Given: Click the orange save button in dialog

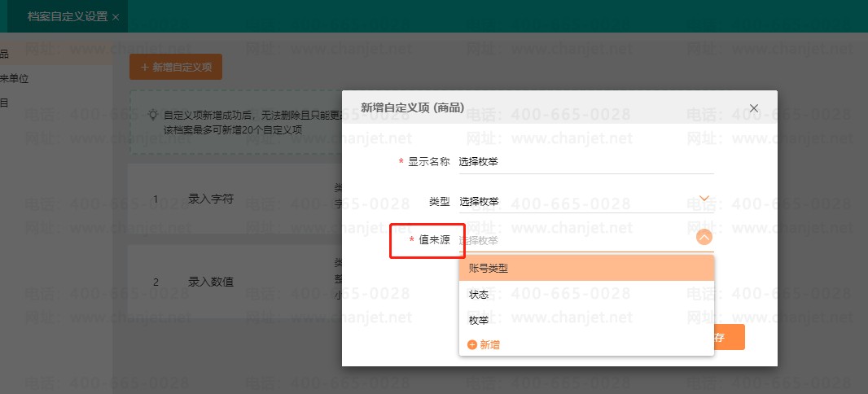Looking at the screenshot, I should point(729,337).
